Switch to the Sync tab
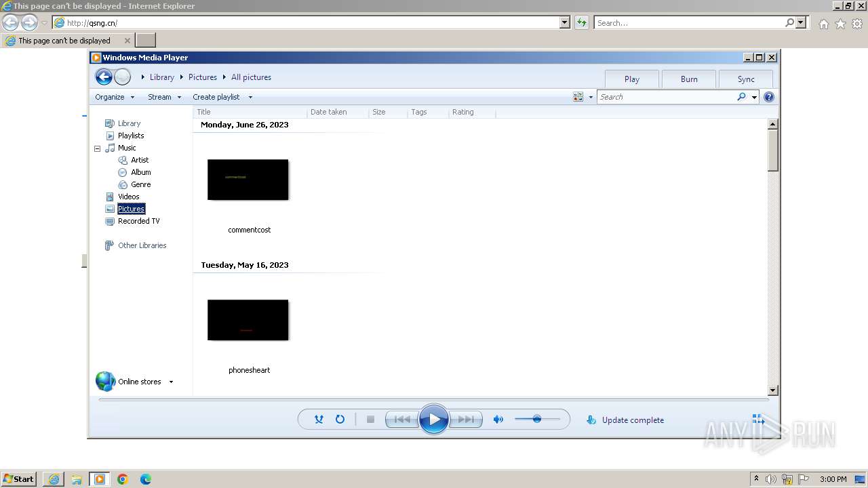The width and height of the screenshot is (868, 488). 746,79
